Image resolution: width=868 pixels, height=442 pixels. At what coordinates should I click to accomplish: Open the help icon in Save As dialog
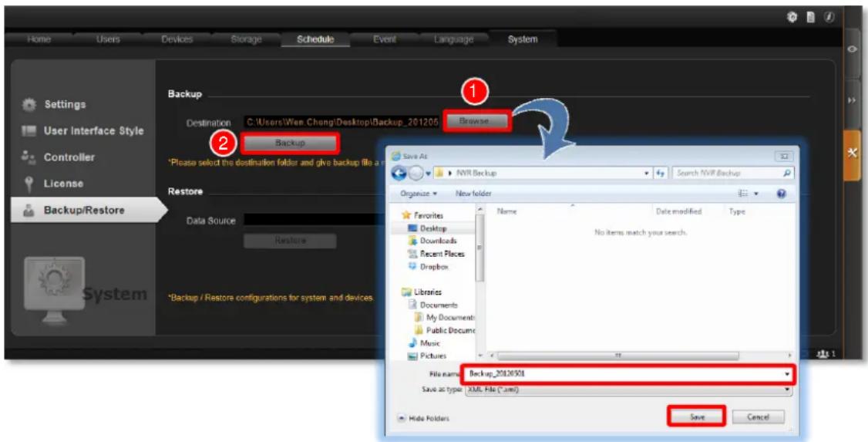point(782,194)
